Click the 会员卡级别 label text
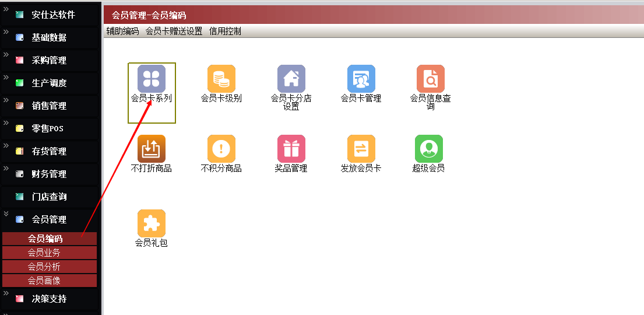This screenshot has width=644, height=315. (x=221, y=98)
